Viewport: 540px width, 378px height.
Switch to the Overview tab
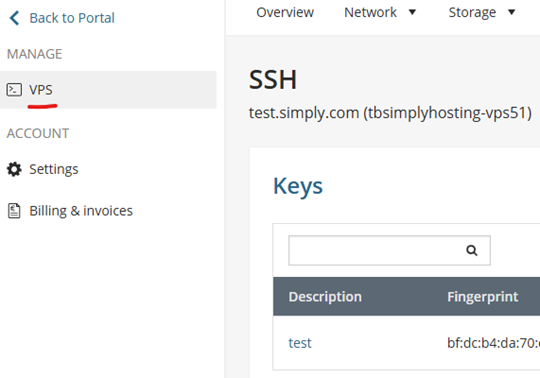(285, 12)
